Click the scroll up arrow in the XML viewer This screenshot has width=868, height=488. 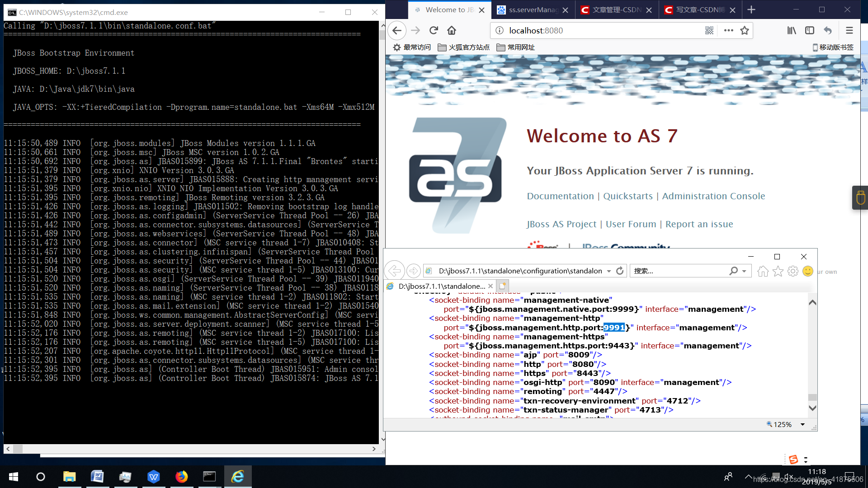pyautogui.click(x=812, y=302)
